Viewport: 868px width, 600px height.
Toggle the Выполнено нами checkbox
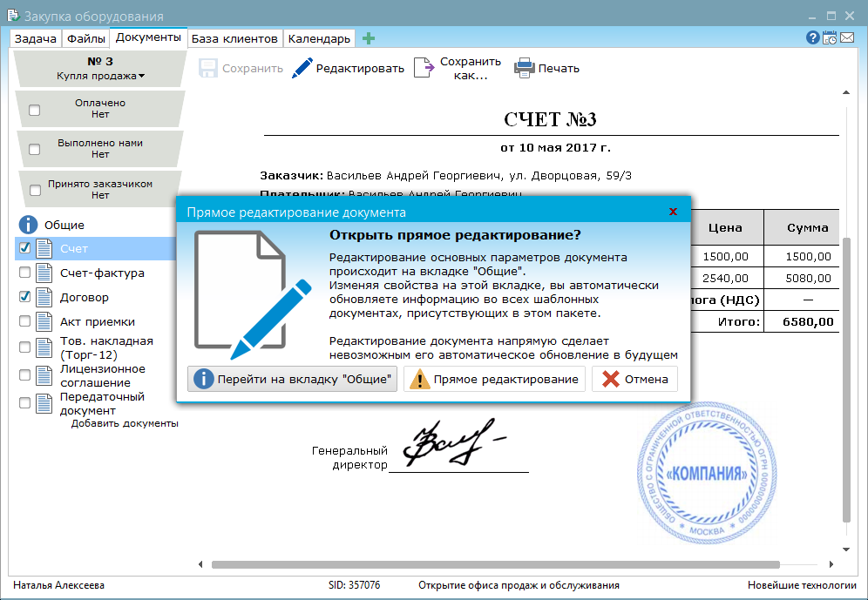[34, 149]
